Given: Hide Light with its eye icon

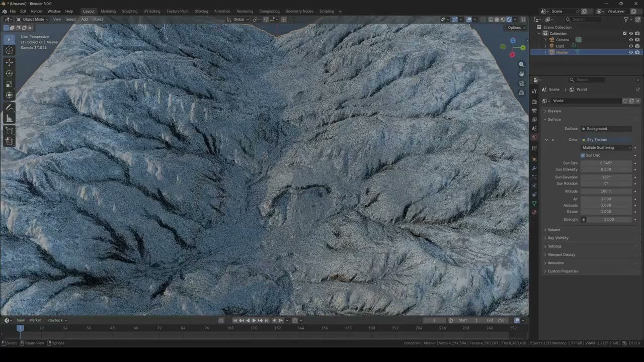Looking at the screenshot, I should coord(631,46).
